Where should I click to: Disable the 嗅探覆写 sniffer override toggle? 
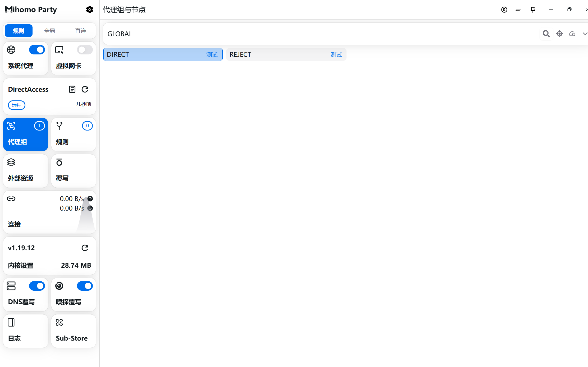[x=85, y=286]
